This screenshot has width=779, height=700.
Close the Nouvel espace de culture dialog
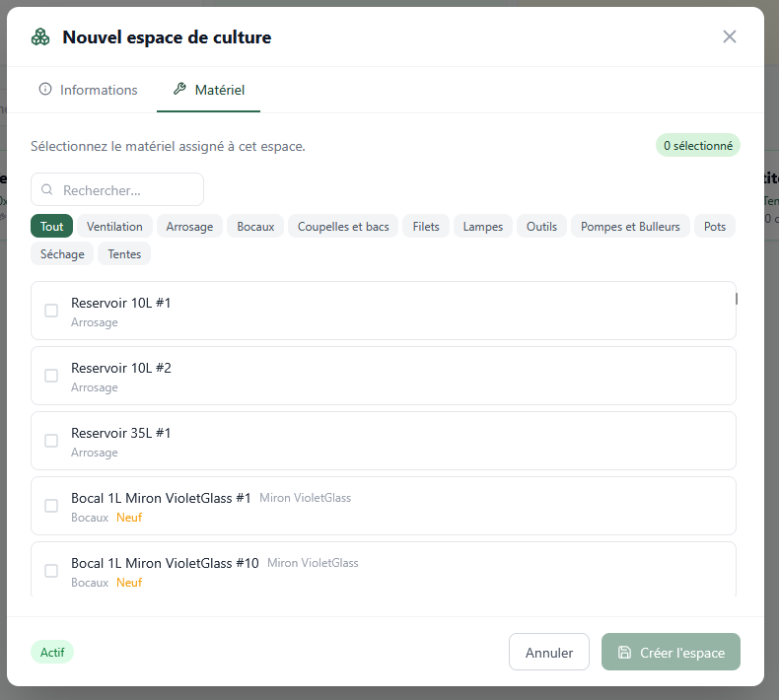[x=729, y=36]
